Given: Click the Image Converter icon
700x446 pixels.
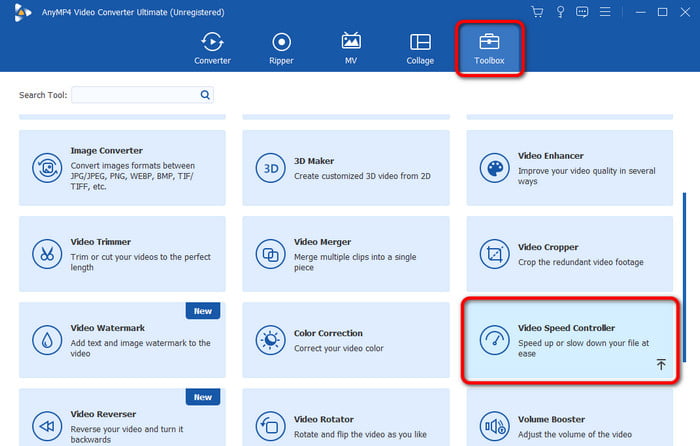Looking at the screenshot, I should pyautogui.click(x=47, y=168).
